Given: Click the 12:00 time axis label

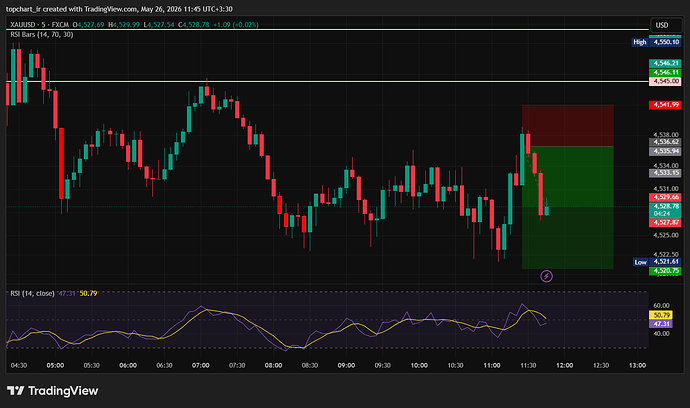Looking at the screenshot, I should pyautogui.click(x=565, y=365).
